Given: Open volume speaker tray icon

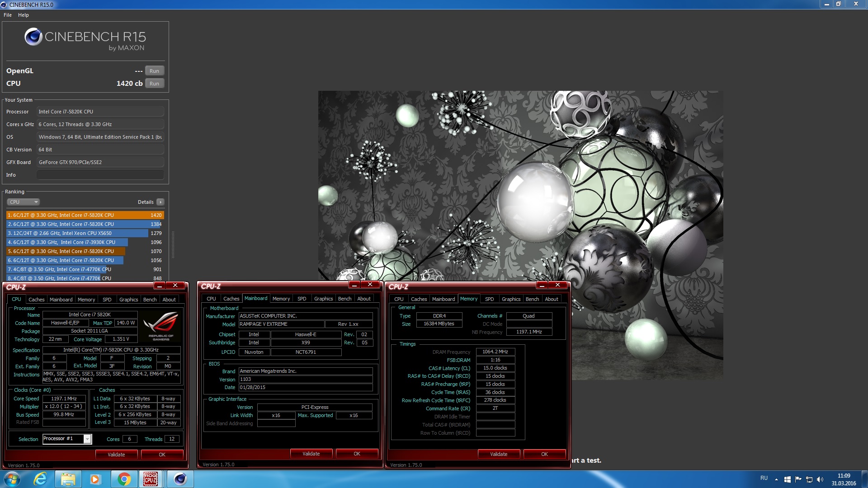Looking at the screenshot, I should (x=820, y=479).
